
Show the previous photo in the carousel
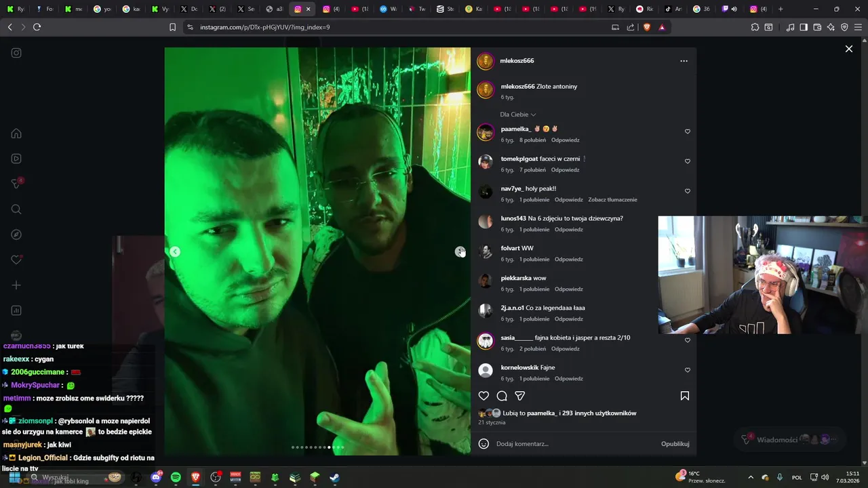click(175, 251)
